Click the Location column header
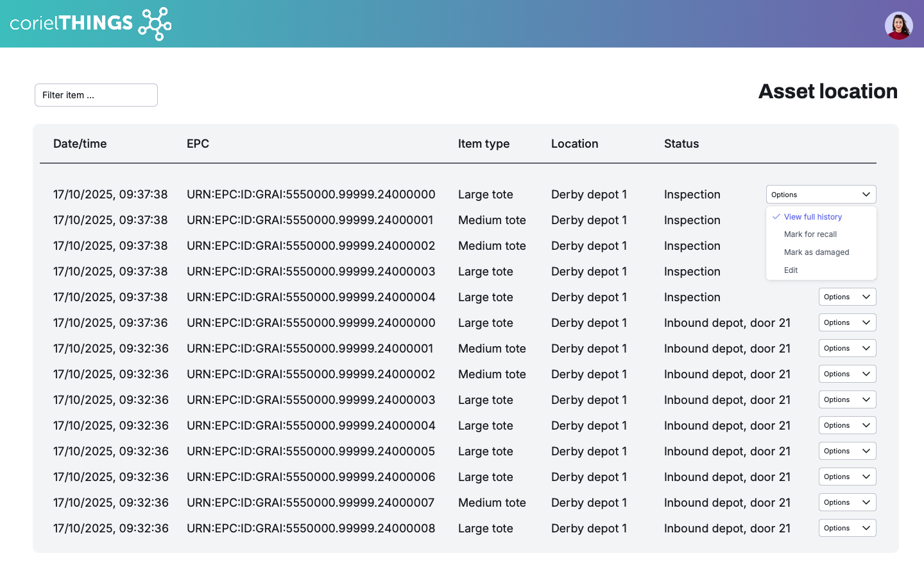Viewport: 924px width, 578px height. coord(574,144)
